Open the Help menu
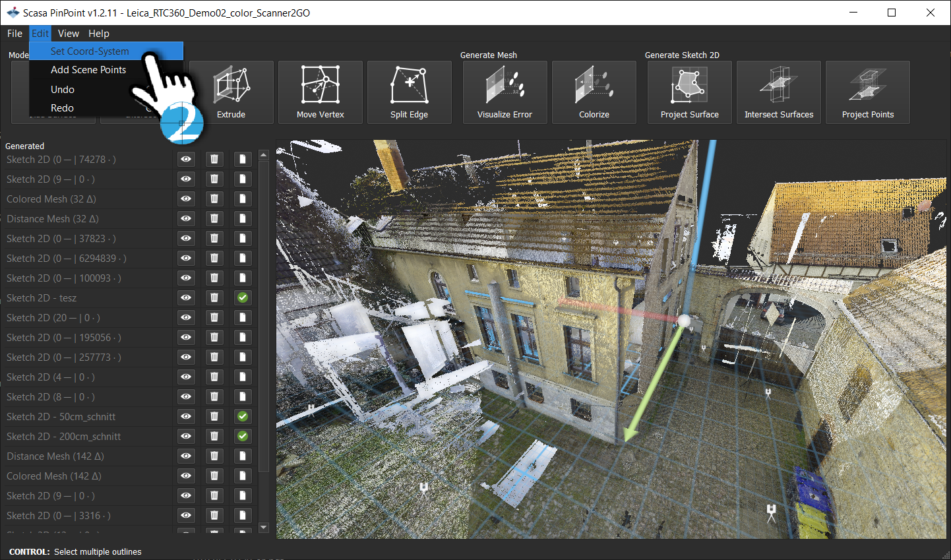 (x=99, y=34)
